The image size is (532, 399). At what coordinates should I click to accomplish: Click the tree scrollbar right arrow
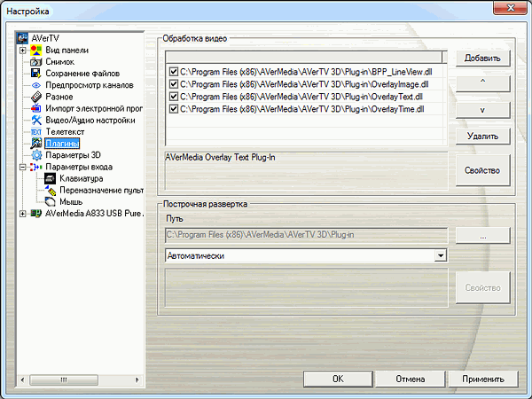[x=137, y=379]
